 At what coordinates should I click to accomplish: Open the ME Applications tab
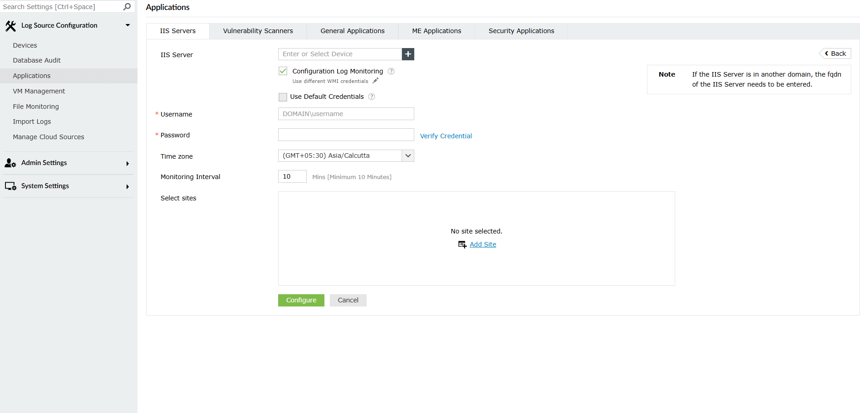click(436, 31)
